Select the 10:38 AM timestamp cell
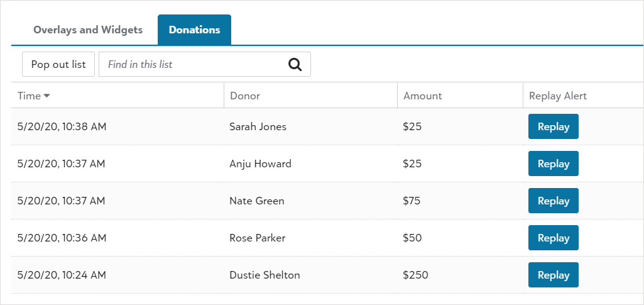Screen dimensions: 644x305 pyautogui.click(x=62, y=126)
